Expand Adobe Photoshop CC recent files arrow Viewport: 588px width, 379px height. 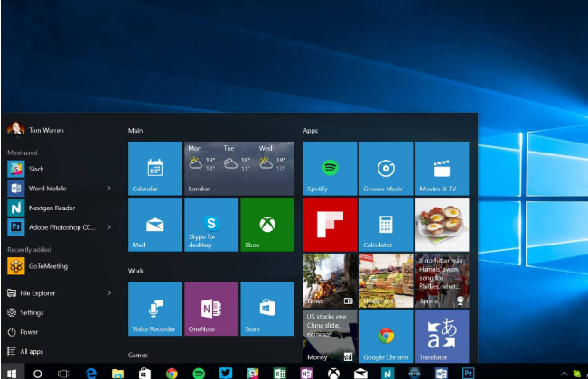(109, 227)
